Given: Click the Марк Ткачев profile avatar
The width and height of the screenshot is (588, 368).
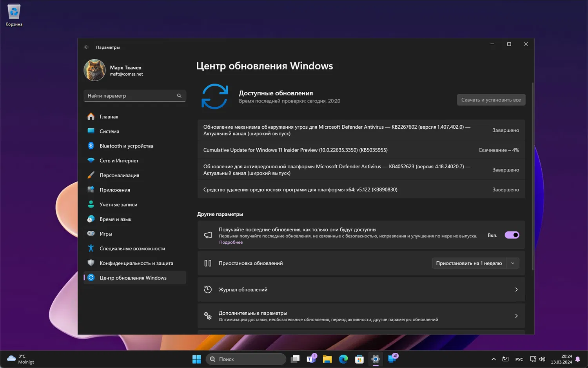Looking at the screenshot, I should click(94, 70).
